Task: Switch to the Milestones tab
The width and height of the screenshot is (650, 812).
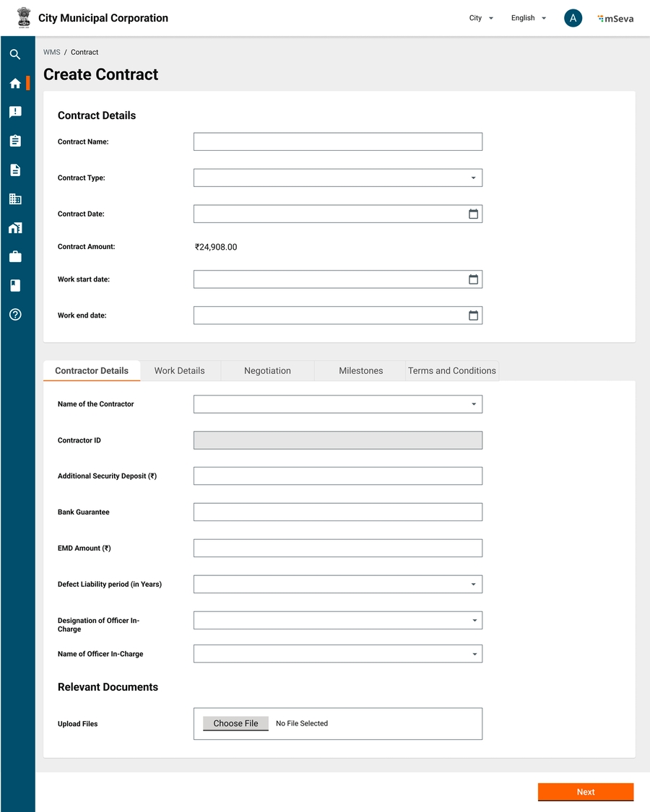Action: 360,371
